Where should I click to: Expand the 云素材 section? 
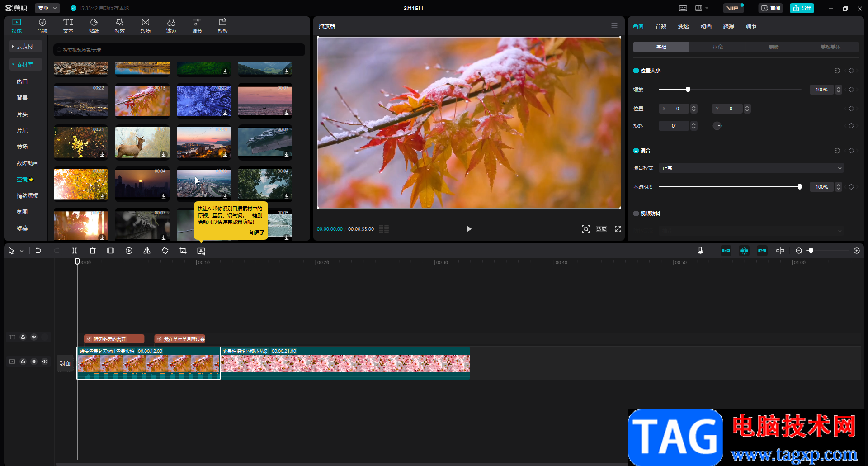[26, 47]
